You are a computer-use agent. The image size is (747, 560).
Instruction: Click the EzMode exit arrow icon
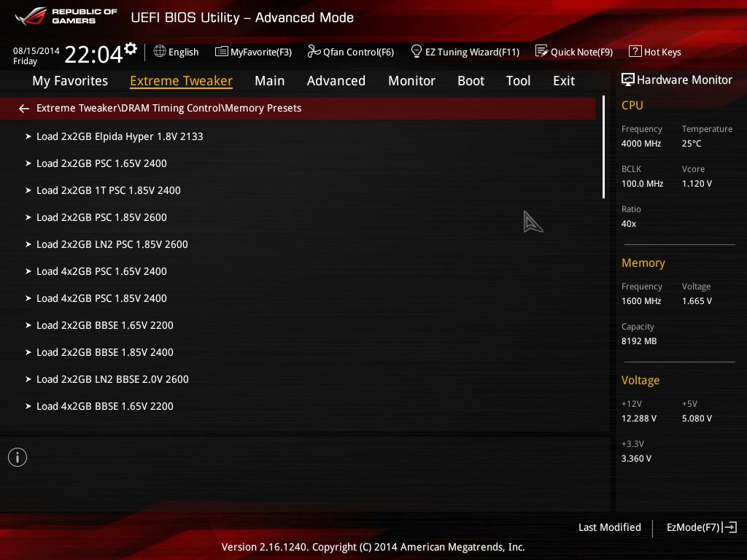coord(729,527)
